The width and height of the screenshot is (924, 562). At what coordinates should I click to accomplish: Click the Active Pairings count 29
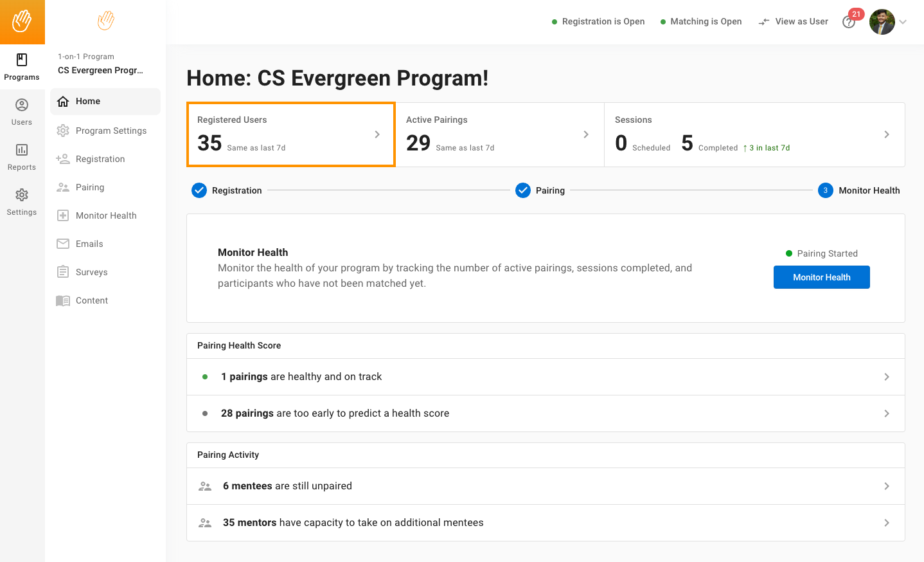(x=418, y=143)
